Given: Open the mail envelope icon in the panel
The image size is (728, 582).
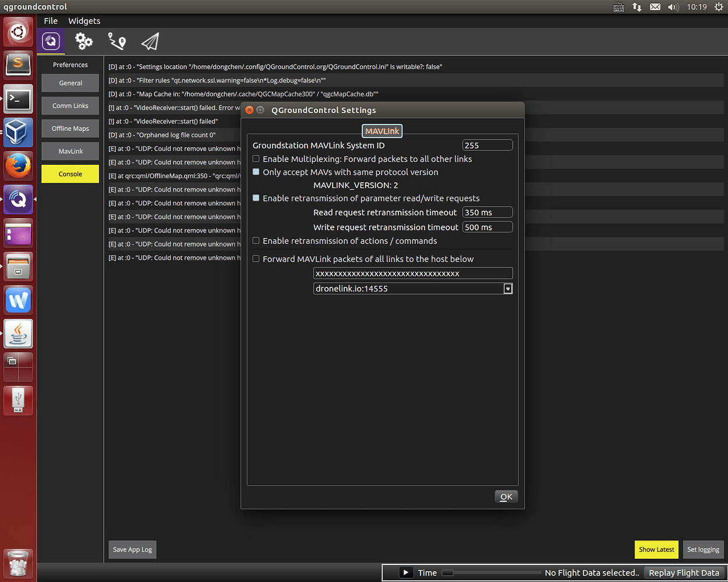Looking at the screenshot, I should [655, 7].
